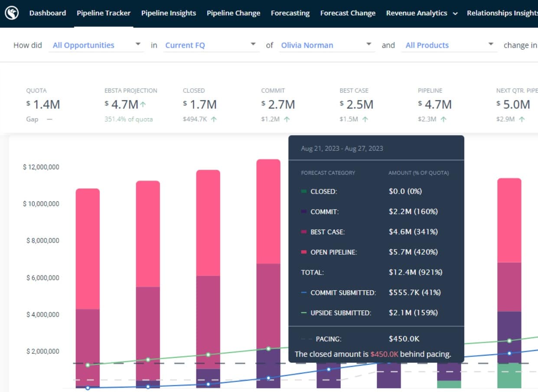Click the blue Commit Submitted line marker
The height and width of the screenshot is (392, 538).
[304, 293]
